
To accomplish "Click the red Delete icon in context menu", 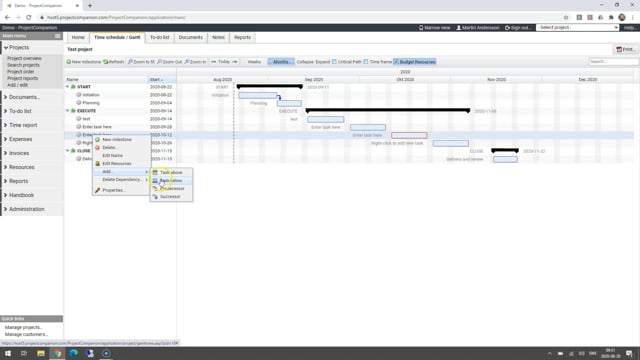I will tap(98, 147).
